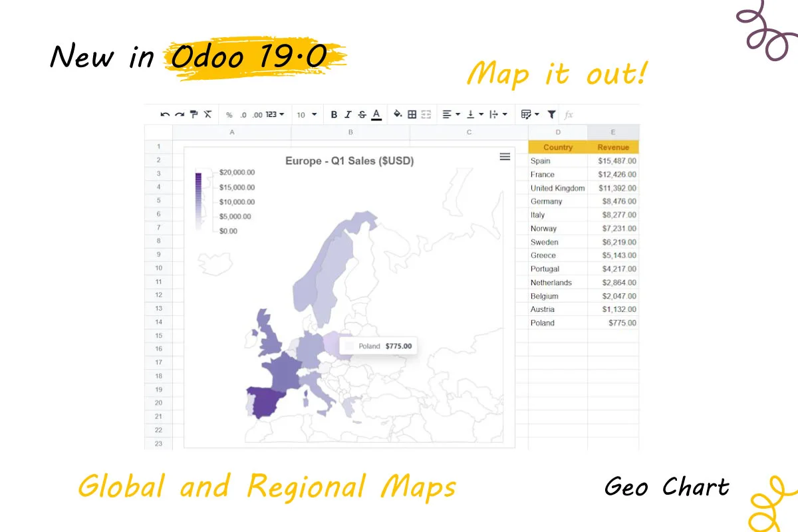The image size is (798, 532).
Task: Open the fill color bucket
Action: pos(398,114)
